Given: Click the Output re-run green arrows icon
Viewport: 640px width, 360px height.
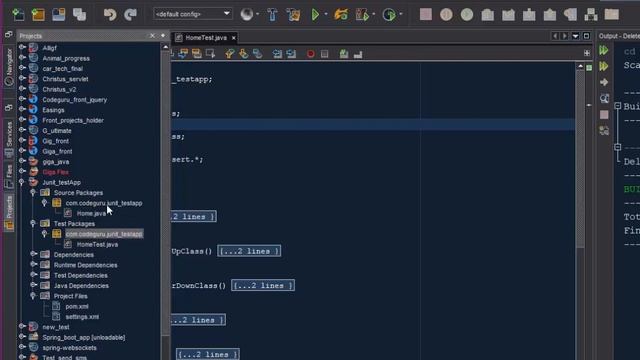Looking at the screenshot, I should [x=604, y=50].
